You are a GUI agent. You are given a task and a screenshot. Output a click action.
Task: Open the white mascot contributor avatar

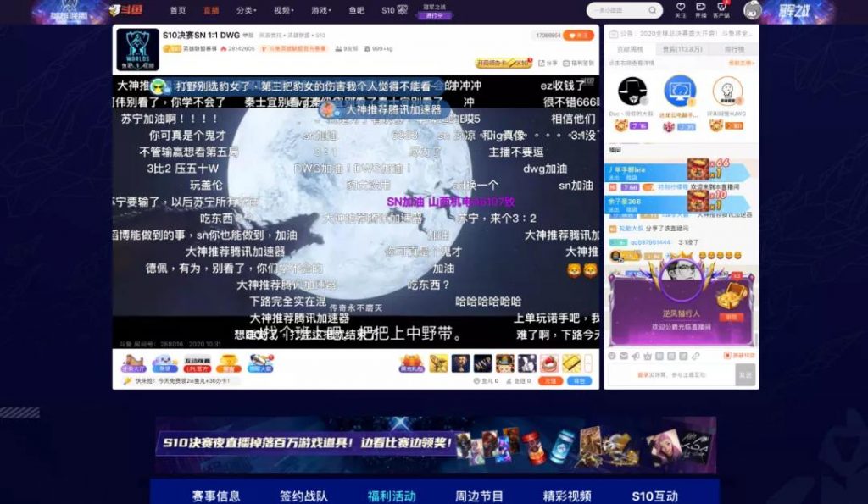coord(726,91)
